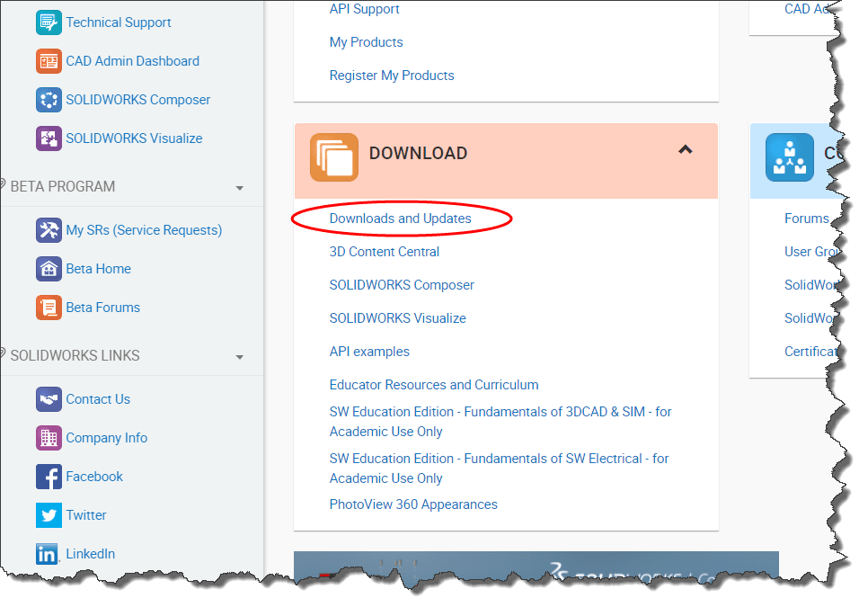Open the Downloads and Updates link

400,219
